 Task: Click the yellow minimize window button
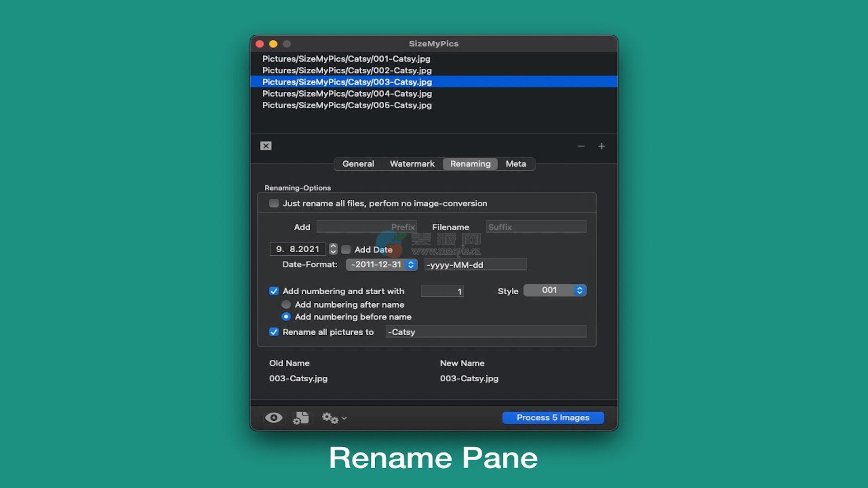pyautogui.click(x=273, y=44)
